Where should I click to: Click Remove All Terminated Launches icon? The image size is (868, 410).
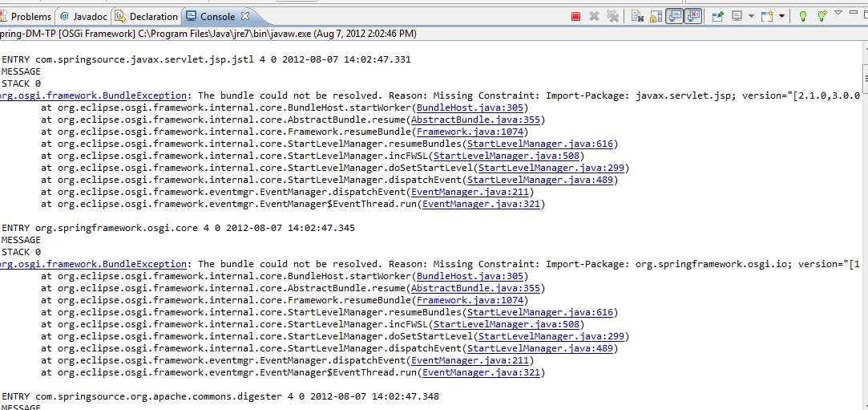[612, 17]
